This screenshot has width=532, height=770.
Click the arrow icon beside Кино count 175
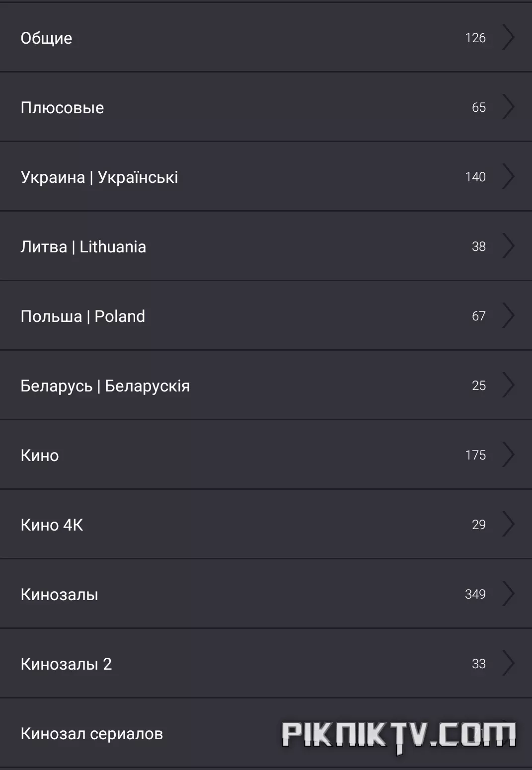click(508, 455)
